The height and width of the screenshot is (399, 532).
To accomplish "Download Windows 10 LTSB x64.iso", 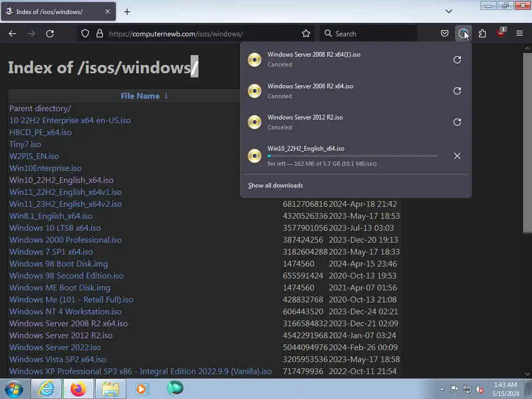I will pos(55,228).
